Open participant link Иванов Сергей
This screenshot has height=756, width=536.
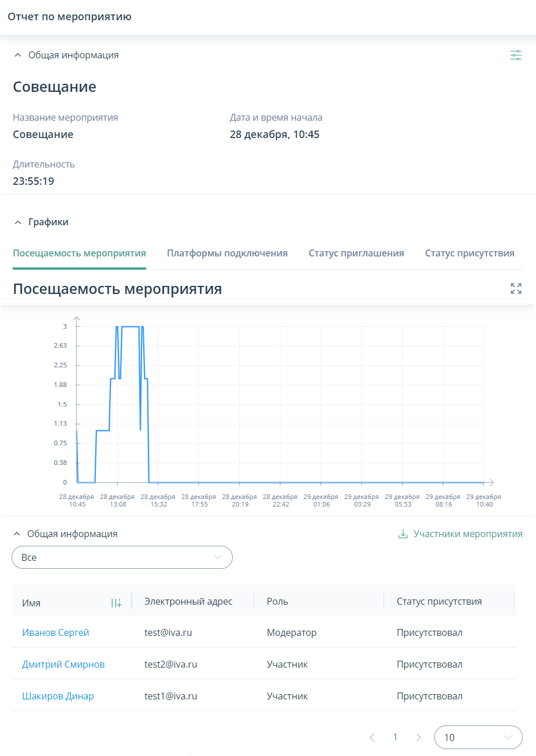coord(55,632)
